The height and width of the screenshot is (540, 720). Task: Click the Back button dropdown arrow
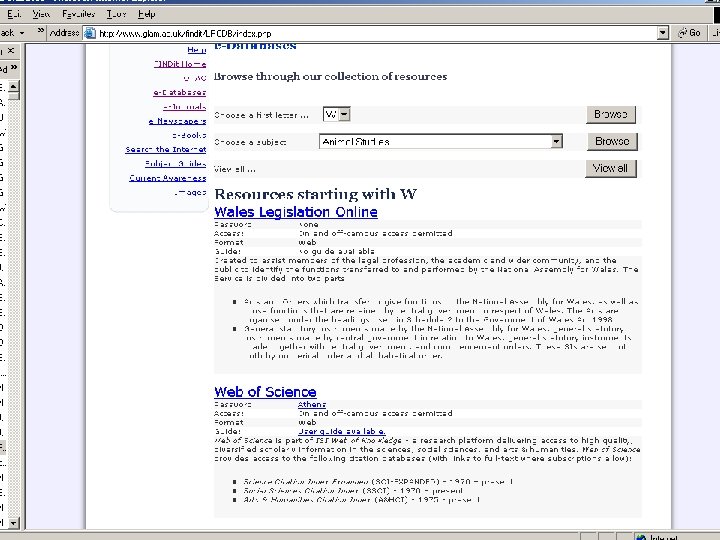coord(22,33)
